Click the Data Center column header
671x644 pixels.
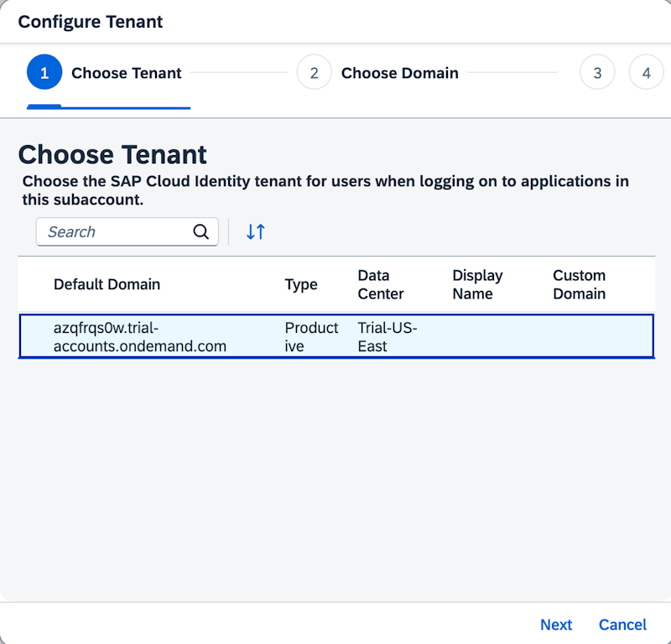[381, 284]
